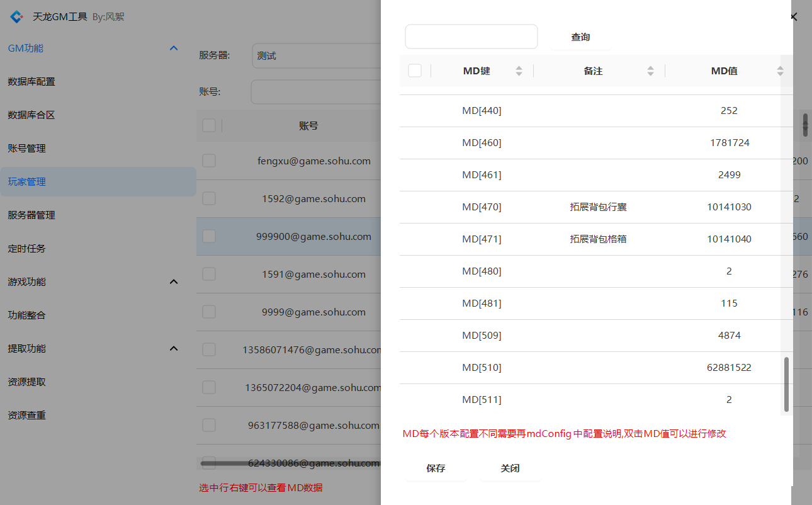Toggle the account table header checkbox
This screenshot has width=812, height=505.
[209, 126]
